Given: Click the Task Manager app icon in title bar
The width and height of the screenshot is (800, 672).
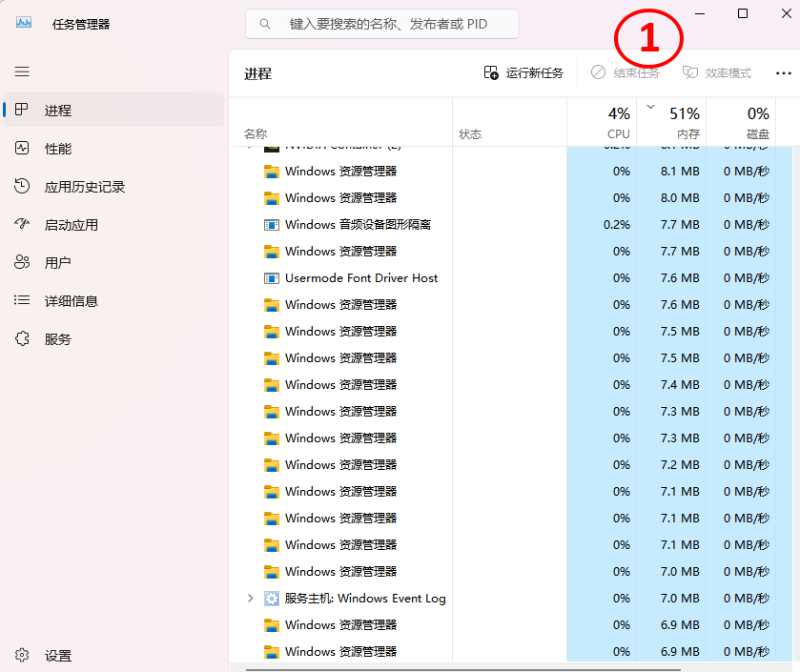Looking at the screenshot, I should 24,23.
